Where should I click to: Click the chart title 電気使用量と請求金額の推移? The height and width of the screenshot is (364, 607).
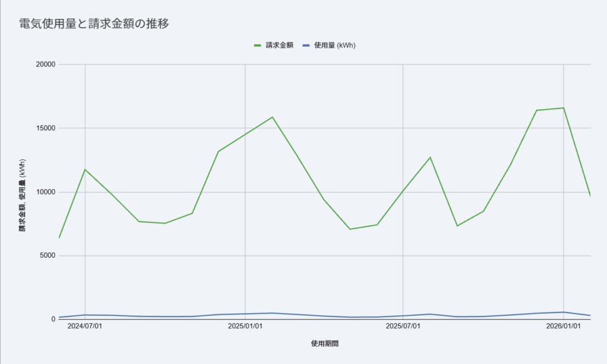pos(94,24)
